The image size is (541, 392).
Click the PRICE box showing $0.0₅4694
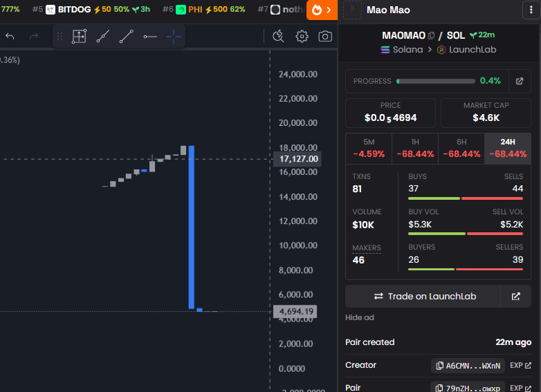pos(391,113)
